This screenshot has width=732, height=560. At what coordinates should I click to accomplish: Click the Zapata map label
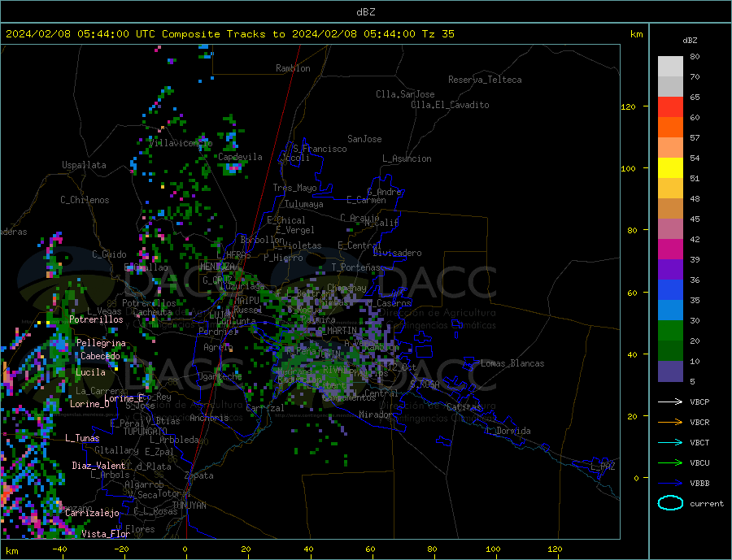(x=199, y=475)
